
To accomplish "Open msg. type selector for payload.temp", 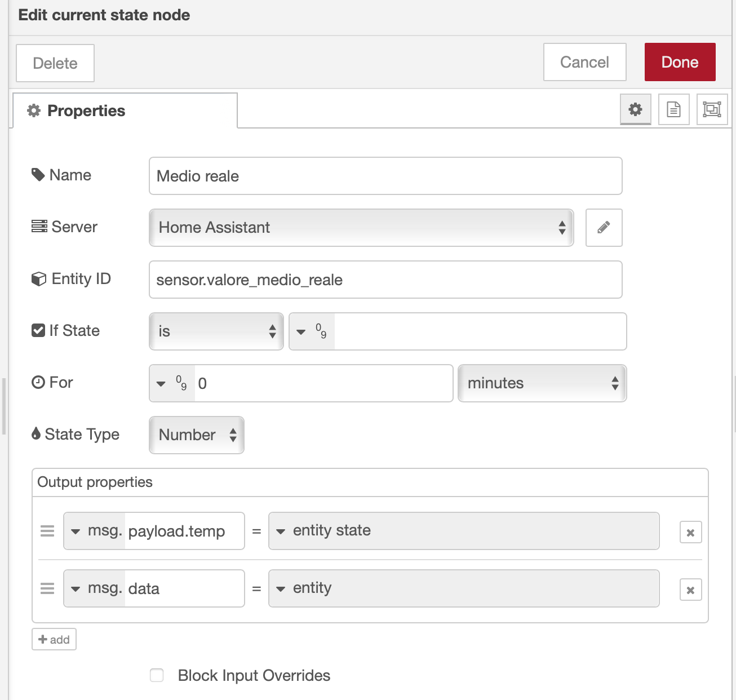I will pos(95,531).
